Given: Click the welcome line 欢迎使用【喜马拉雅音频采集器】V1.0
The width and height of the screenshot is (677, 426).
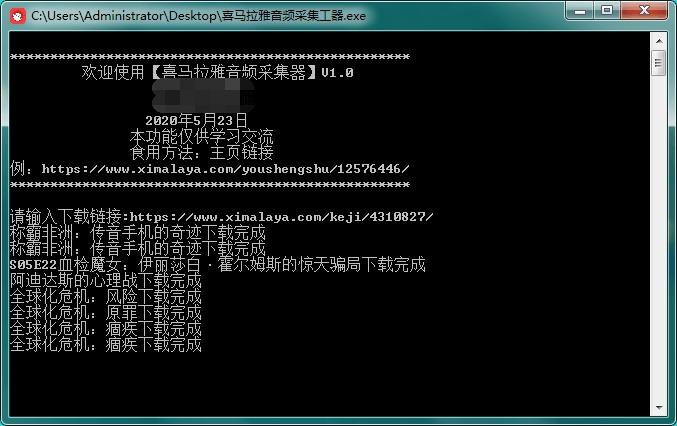Looking at the screenshot, I should (217, 72).
